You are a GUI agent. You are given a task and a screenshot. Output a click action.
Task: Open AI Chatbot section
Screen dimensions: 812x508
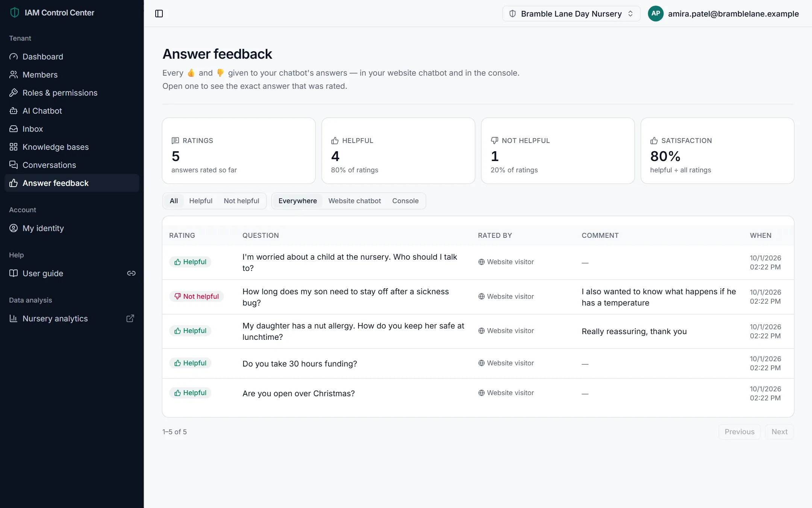(x=72, y=111)
